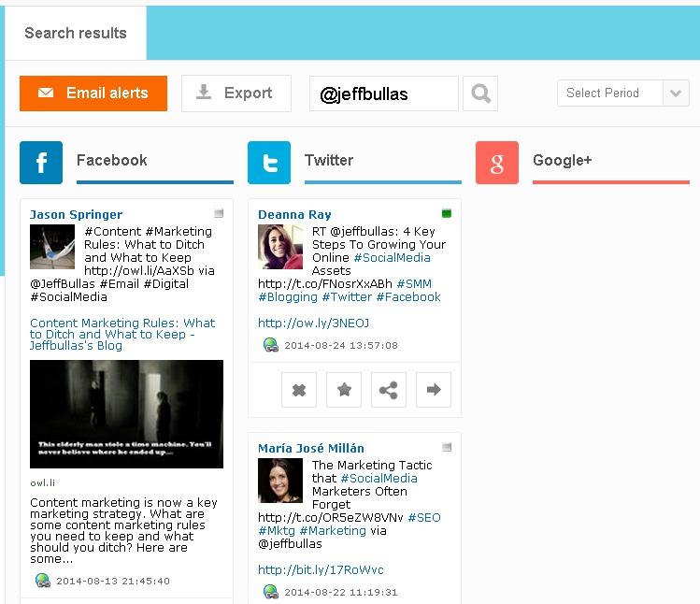Click the #SEO hashtag

[424, 518]
